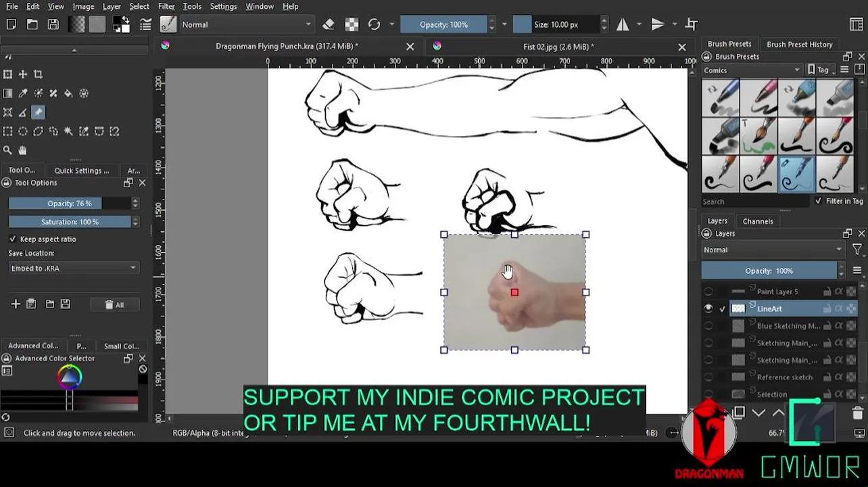Viewport: 868px width, 487px height.
Task: Open the gradient fill selector
Action: point(77,24)
